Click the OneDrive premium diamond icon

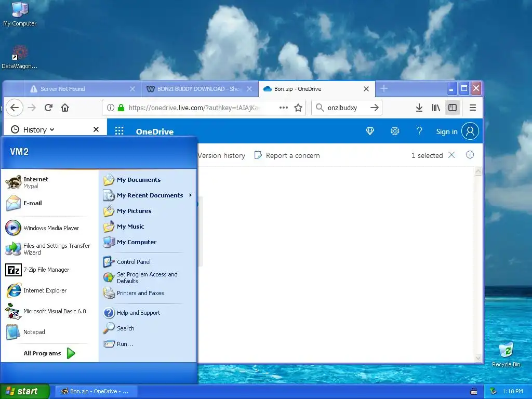coord(370,131)
